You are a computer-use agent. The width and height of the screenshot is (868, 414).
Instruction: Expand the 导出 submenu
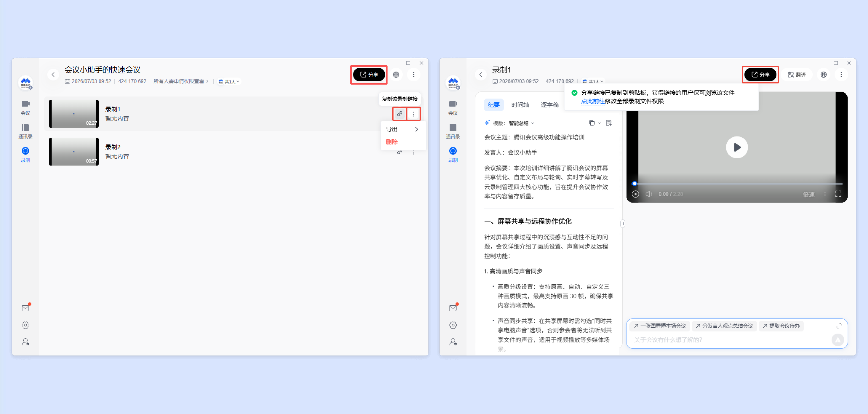tap(403, 129)
